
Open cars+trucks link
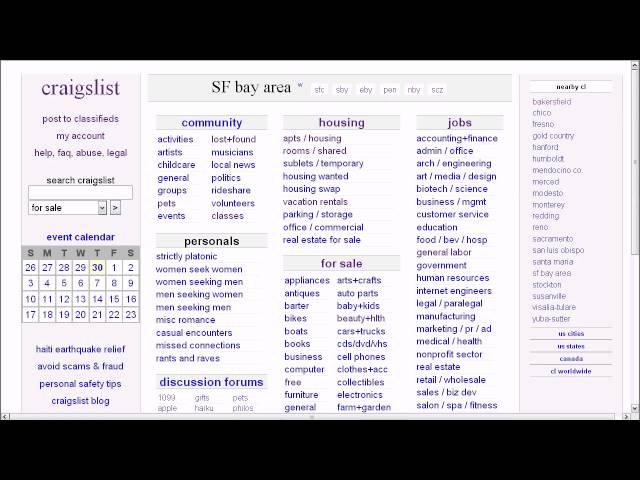point(361,331)
